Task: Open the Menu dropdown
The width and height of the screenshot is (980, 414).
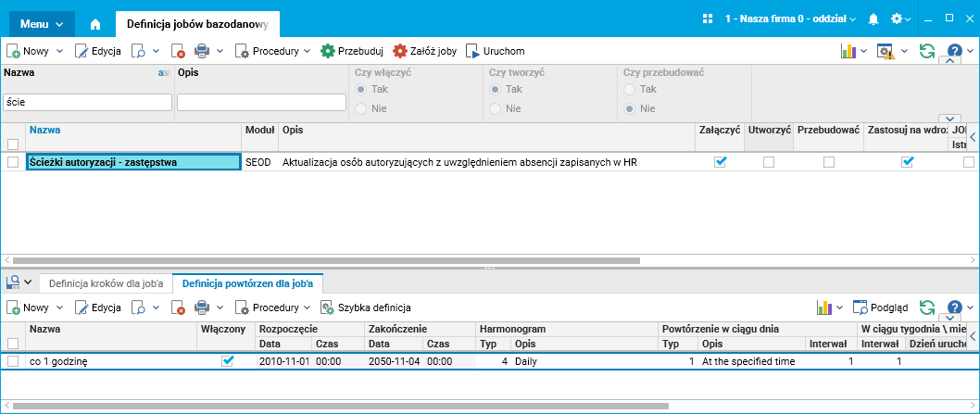Action: point(42,24)
